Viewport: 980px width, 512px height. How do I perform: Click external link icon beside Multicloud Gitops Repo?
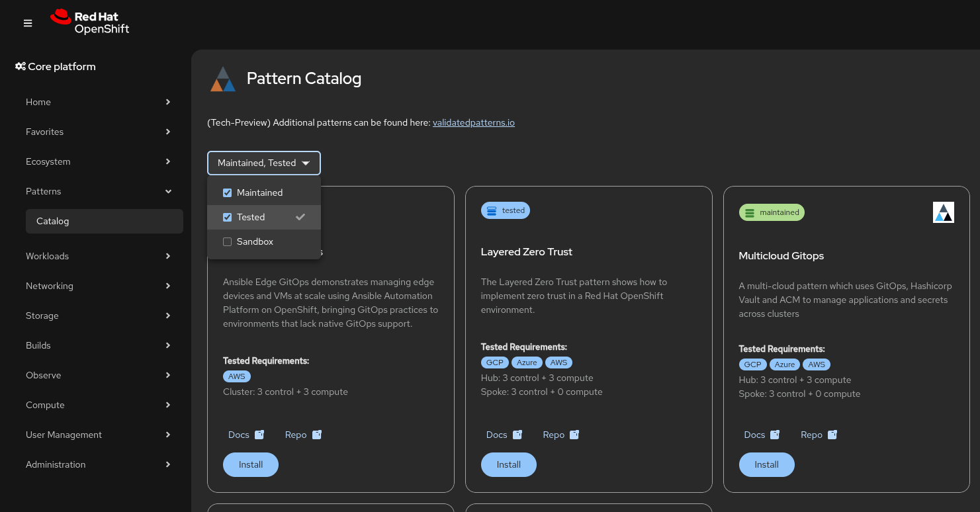tap(832, 435)
